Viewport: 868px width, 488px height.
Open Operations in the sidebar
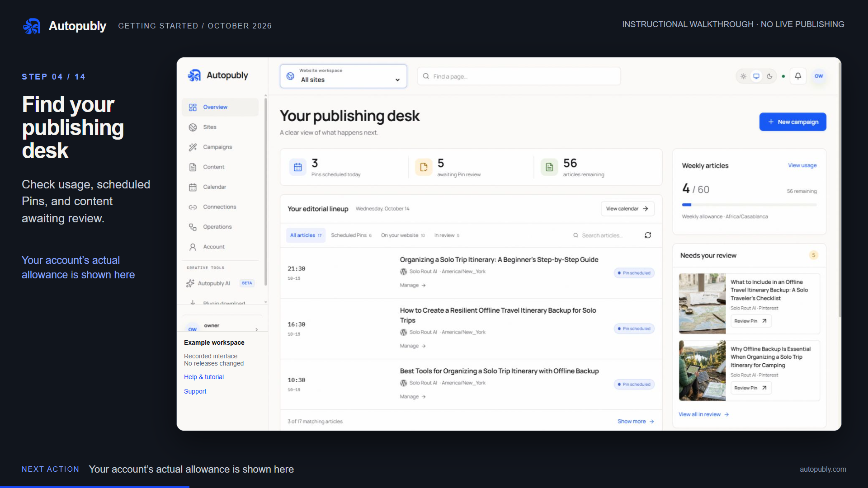(x=220, y=226)
